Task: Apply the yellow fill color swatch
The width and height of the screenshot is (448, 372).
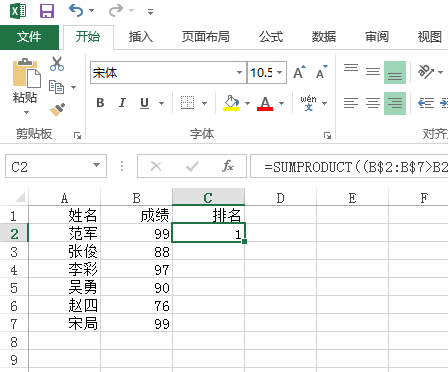Action: click(x=231, y=103)
